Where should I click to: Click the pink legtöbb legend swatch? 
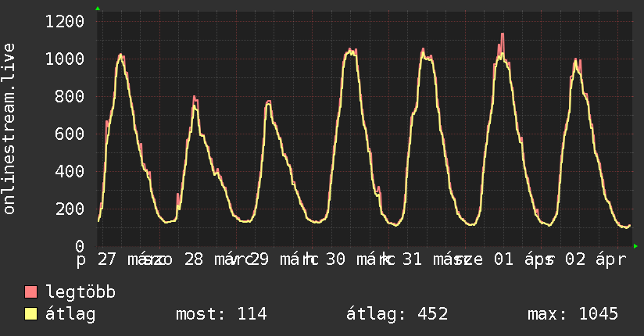click(30, 291)
